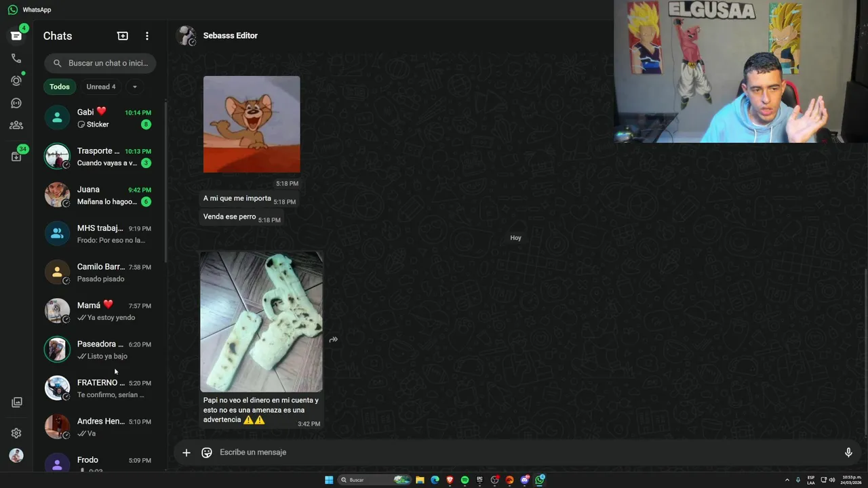Open the FRATERNO chat
Viewport: 868px width, 488px height.
tap(99, 388)
